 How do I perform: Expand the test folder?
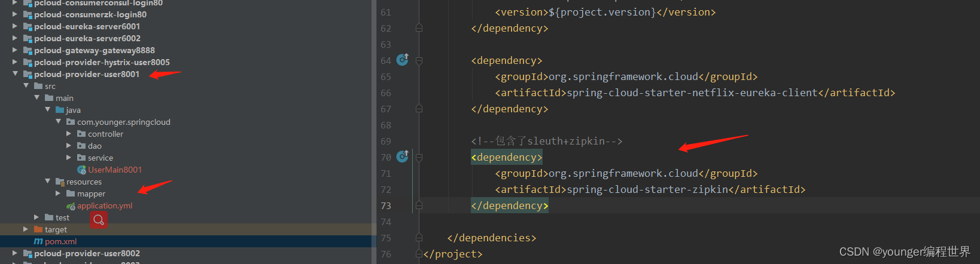coord(36,217)
